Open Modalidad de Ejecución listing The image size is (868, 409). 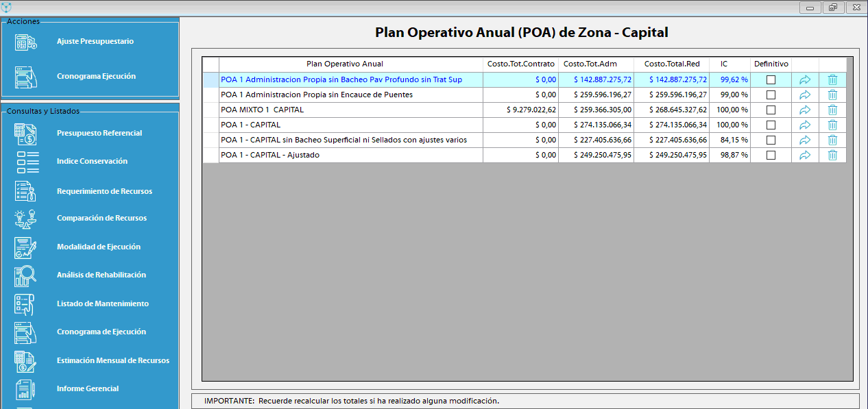(98, 247)
